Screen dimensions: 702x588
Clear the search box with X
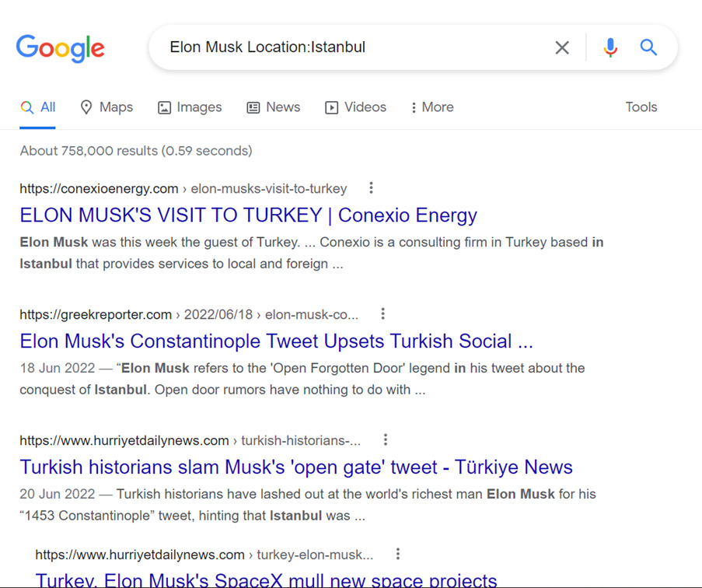point(562,48)
